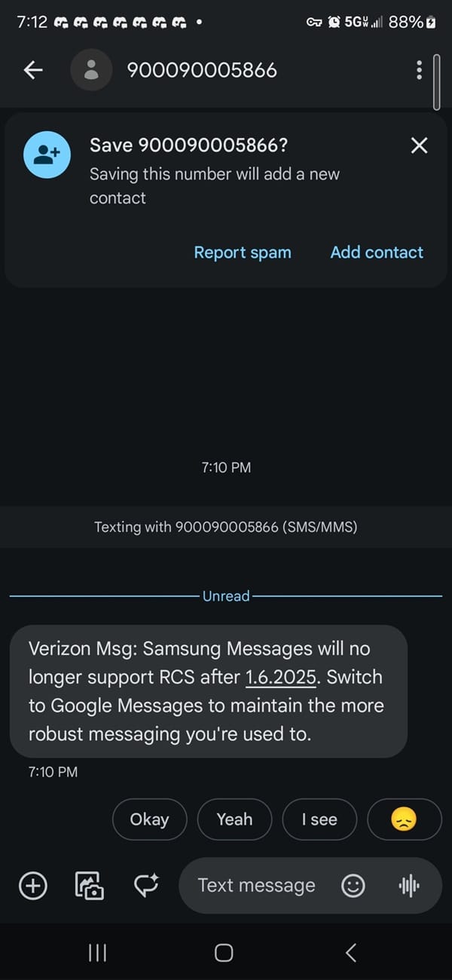Choose the Yeah quick reply
The image size is (452, 980).
[234, 819]
